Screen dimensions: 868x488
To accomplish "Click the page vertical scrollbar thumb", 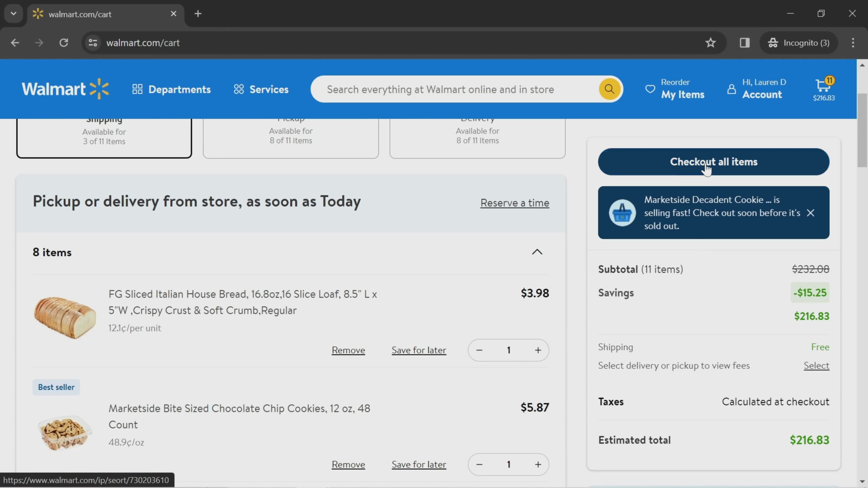I will click(862, 131).
